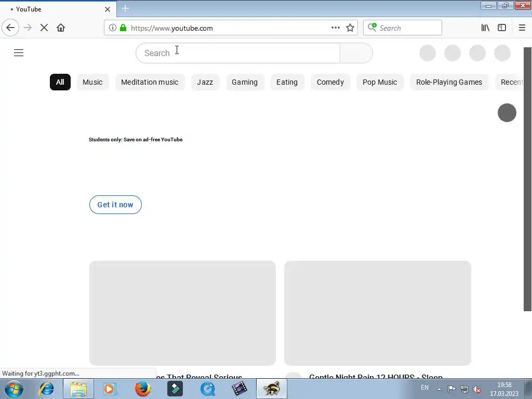Open the film clapper app on taskbar
The width and height of the screenshot is (532, 399).
[240, 389]
